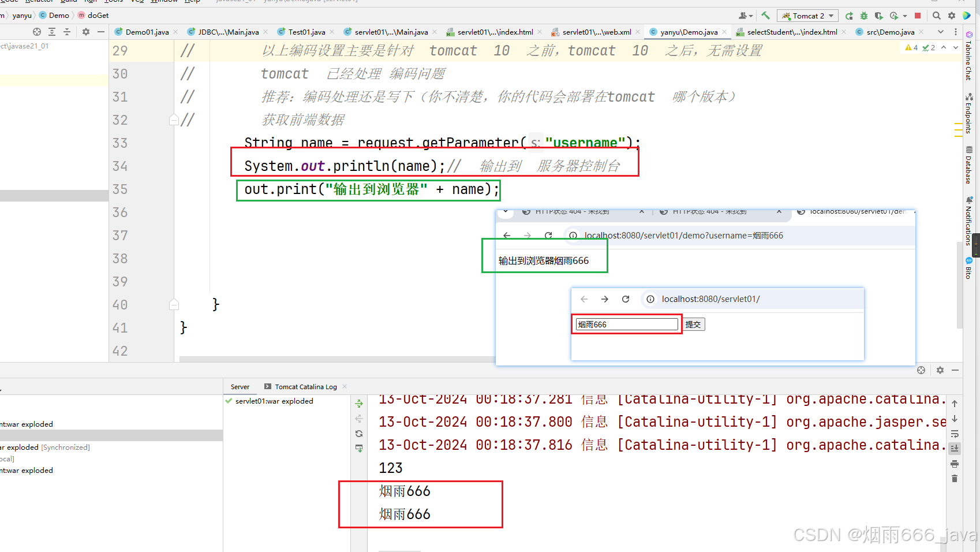
Task: Click the colorful plugin logo icon at the toolbar's right end
Action: point(967,16)
